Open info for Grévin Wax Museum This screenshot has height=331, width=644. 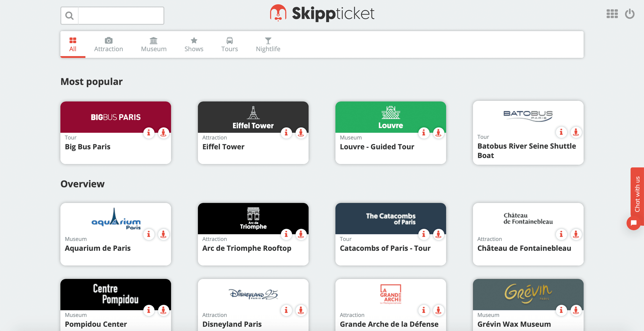coord(561,310)
